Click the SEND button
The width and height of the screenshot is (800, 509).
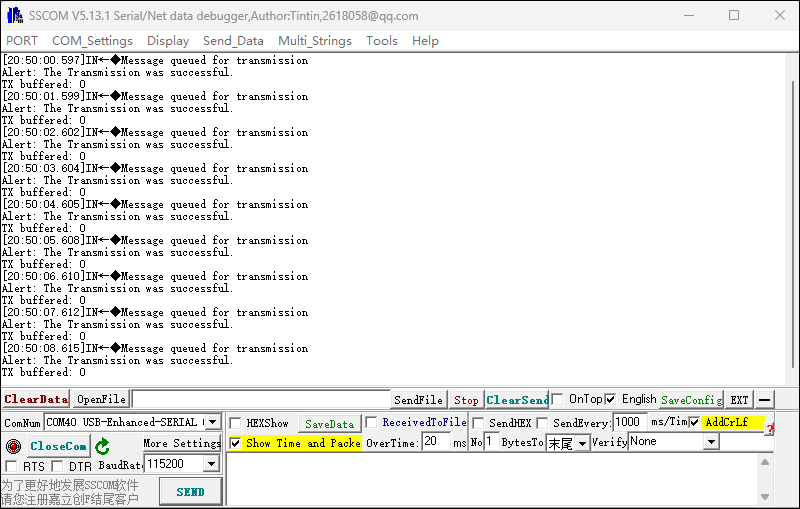[190, 492]
